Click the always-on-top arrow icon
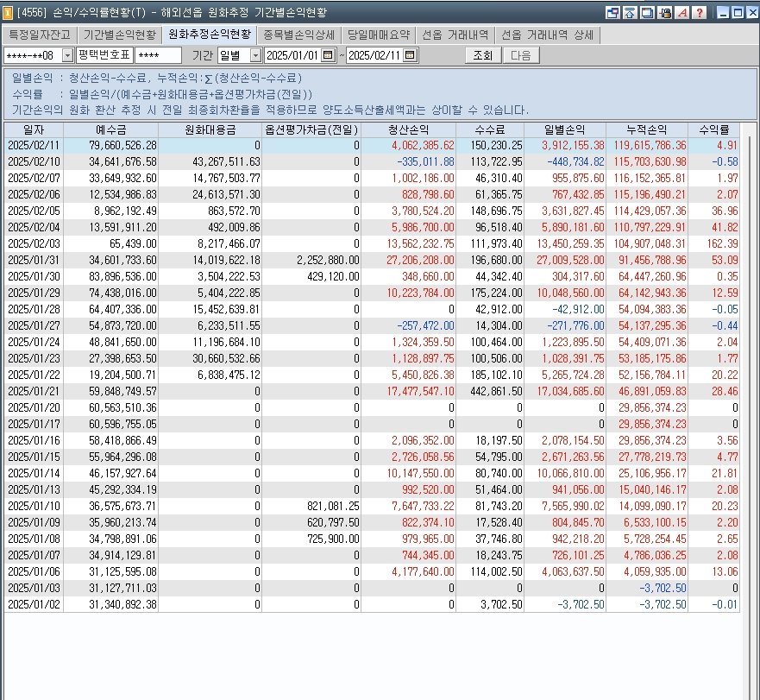 [630, 13]
